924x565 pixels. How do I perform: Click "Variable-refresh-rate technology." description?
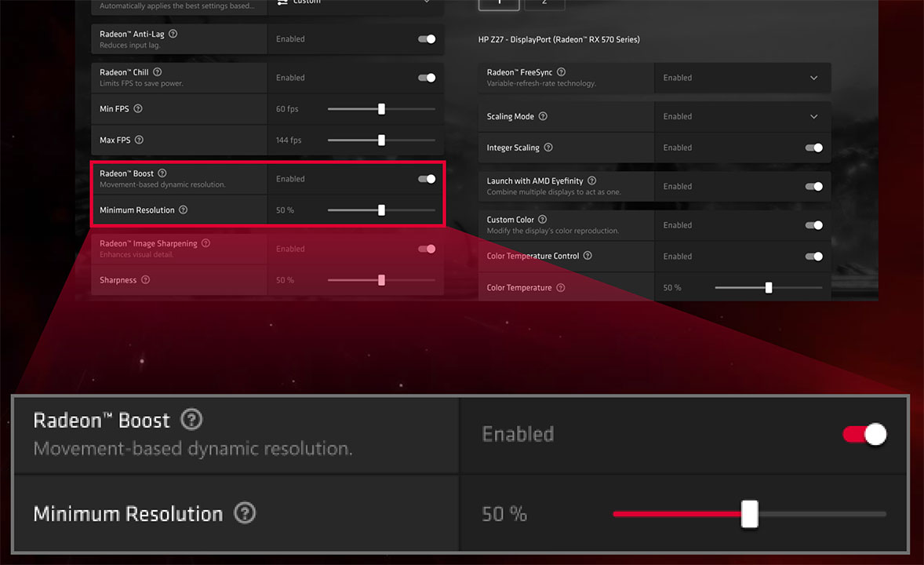541,84
